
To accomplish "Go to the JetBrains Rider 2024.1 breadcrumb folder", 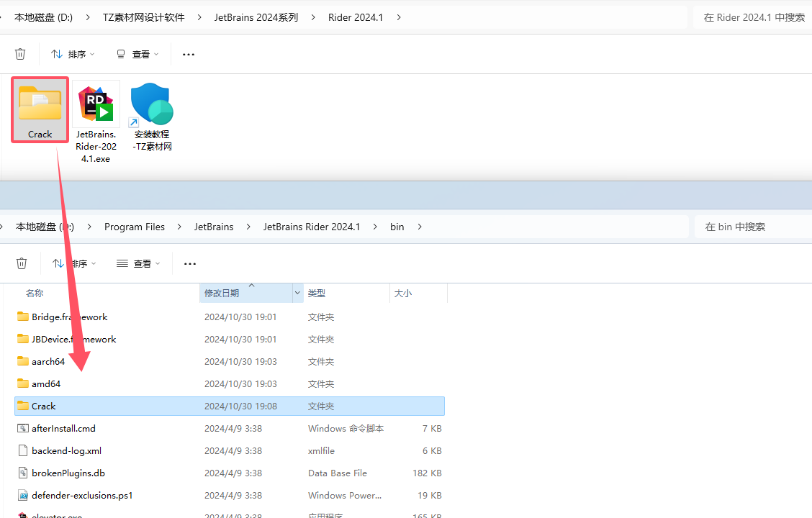I will point(312,227).
